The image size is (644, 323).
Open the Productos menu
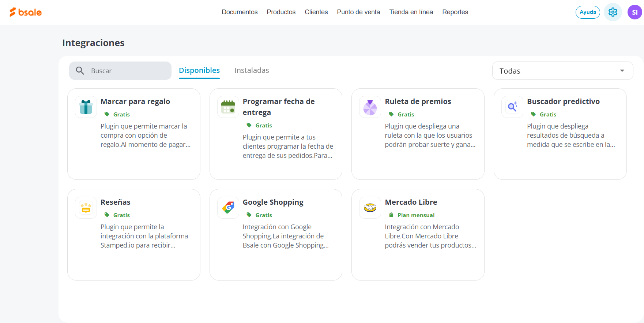click(x=281, y=12)
